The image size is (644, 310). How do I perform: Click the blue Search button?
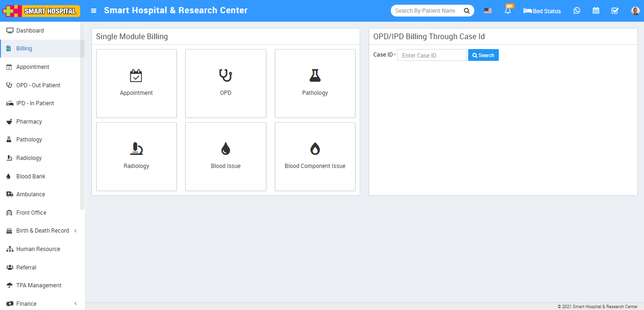point(483,55)
